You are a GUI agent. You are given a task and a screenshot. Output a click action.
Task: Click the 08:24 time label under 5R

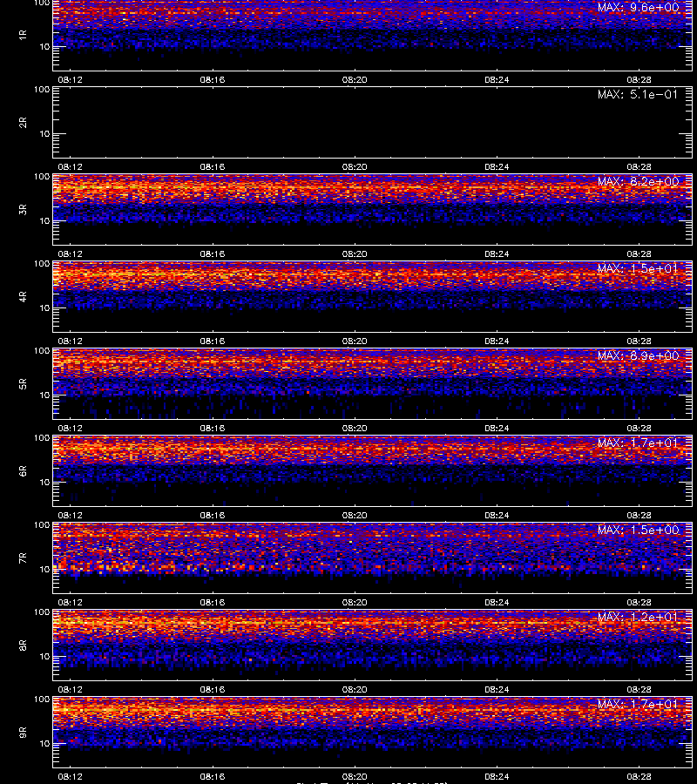pos(497,428)
